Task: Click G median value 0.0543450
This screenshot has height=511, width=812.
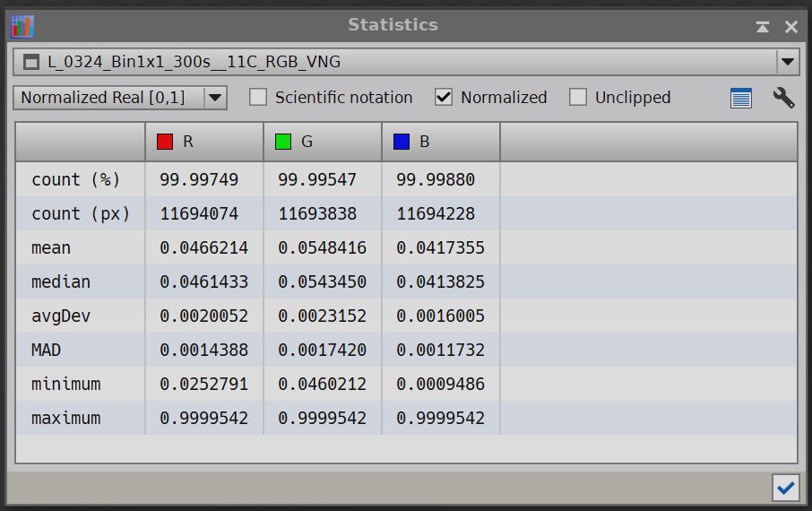Action: (x=322, y=281)
